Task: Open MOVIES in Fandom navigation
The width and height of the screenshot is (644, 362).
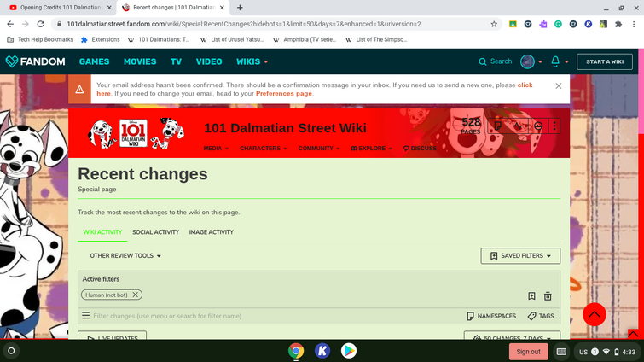Action: [140, 61]
